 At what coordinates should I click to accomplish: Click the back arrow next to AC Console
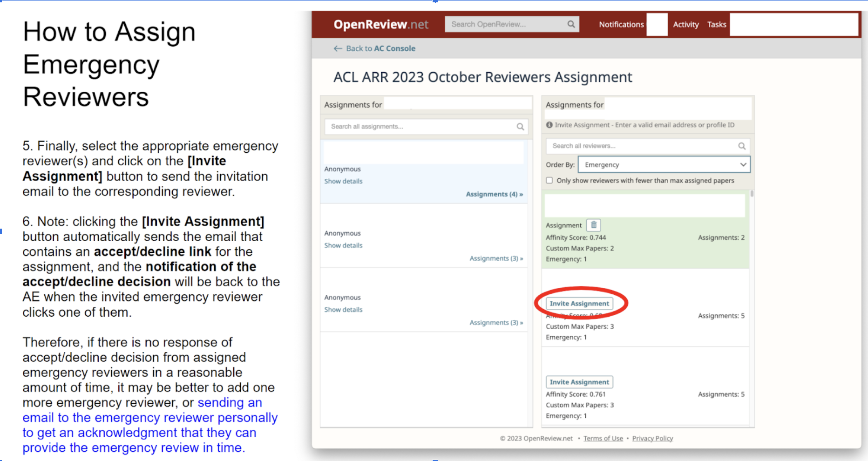coord(338,48)
